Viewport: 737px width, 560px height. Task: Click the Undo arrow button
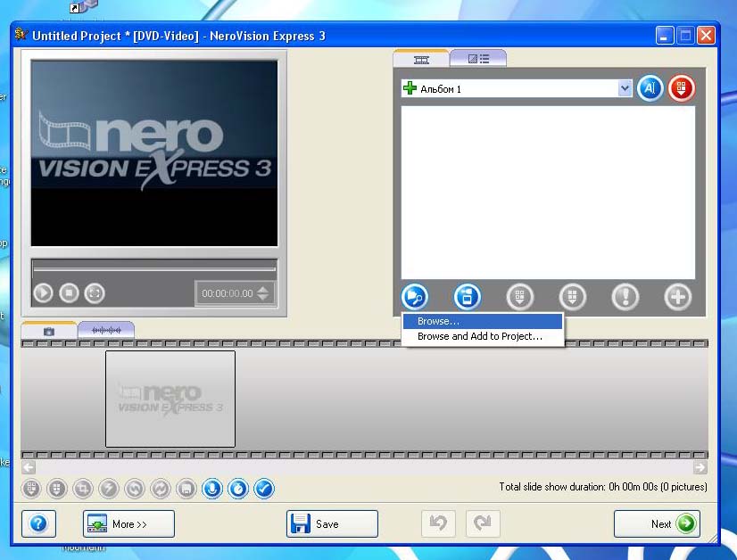coord(438,523)
